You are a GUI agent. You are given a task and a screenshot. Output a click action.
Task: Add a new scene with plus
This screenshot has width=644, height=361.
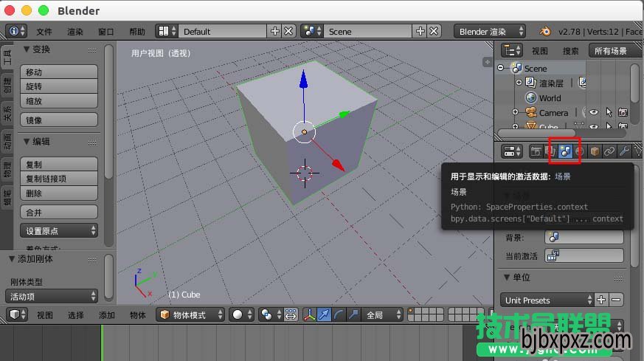pyautogui.click(x=420, y=31)
